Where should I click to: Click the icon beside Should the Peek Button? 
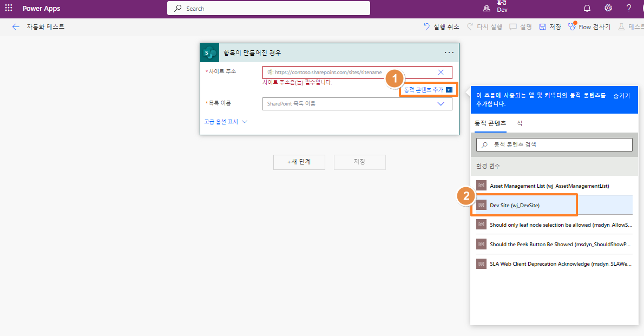coord(481,244)
